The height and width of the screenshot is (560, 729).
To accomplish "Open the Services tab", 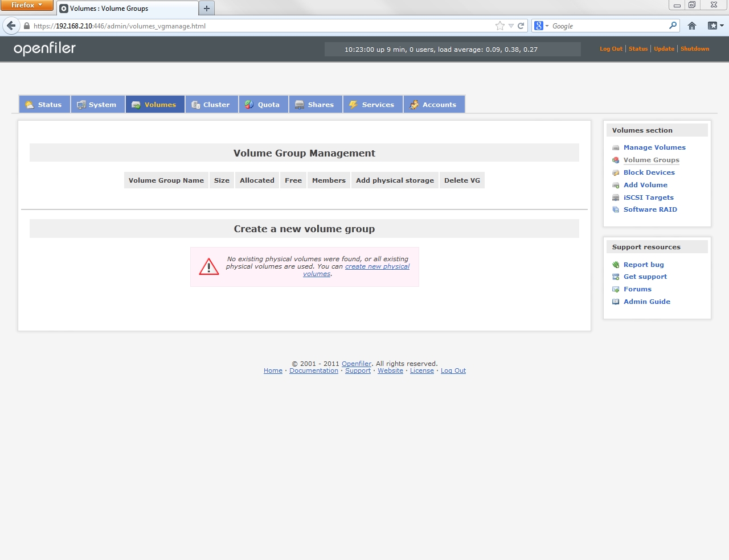I will (372, 105).
